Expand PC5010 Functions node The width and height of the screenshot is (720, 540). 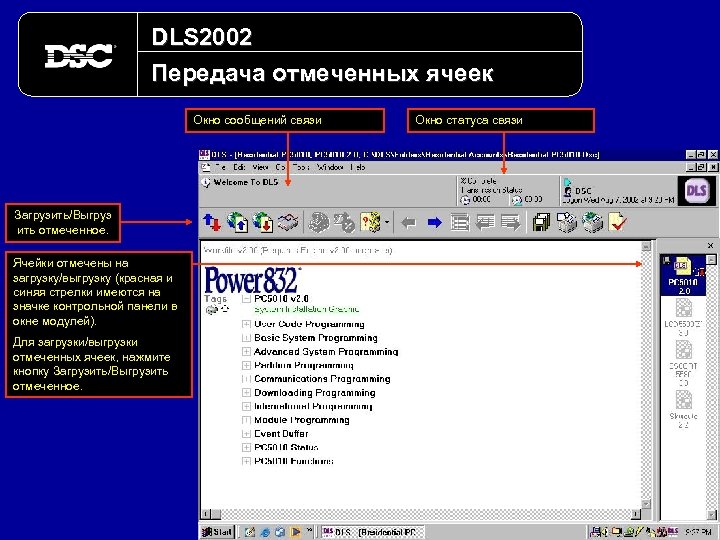pyautogui.click(x=247, y=461)
